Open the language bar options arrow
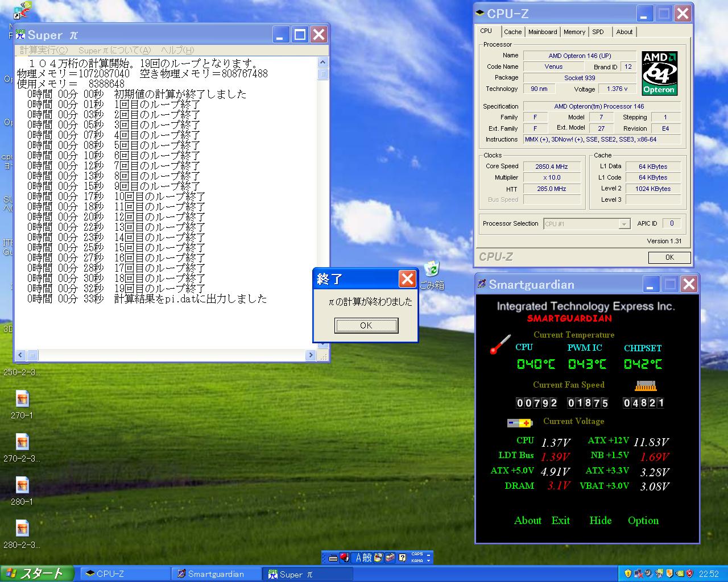 pos(429,561)
